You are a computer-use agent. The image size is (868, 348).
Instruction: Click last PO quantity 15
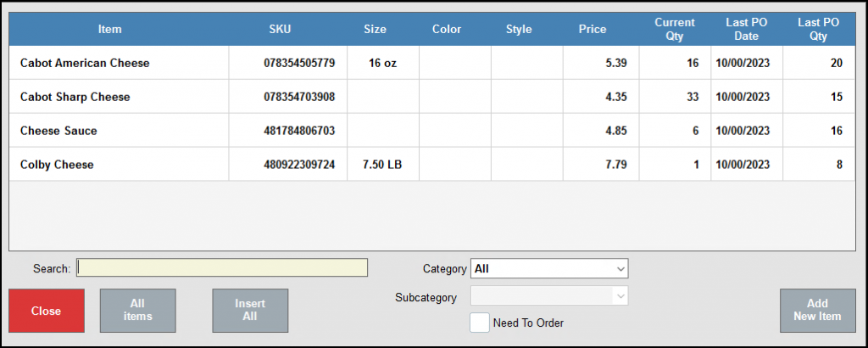pyautogui.click(x=837, y=97)
